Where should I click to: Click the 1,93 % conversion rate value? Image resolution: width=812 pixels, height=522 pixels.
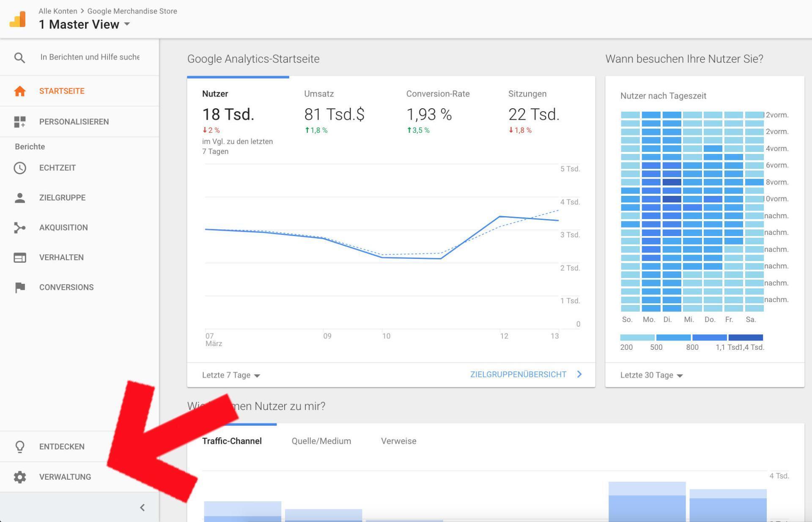[x=429, y=115]
